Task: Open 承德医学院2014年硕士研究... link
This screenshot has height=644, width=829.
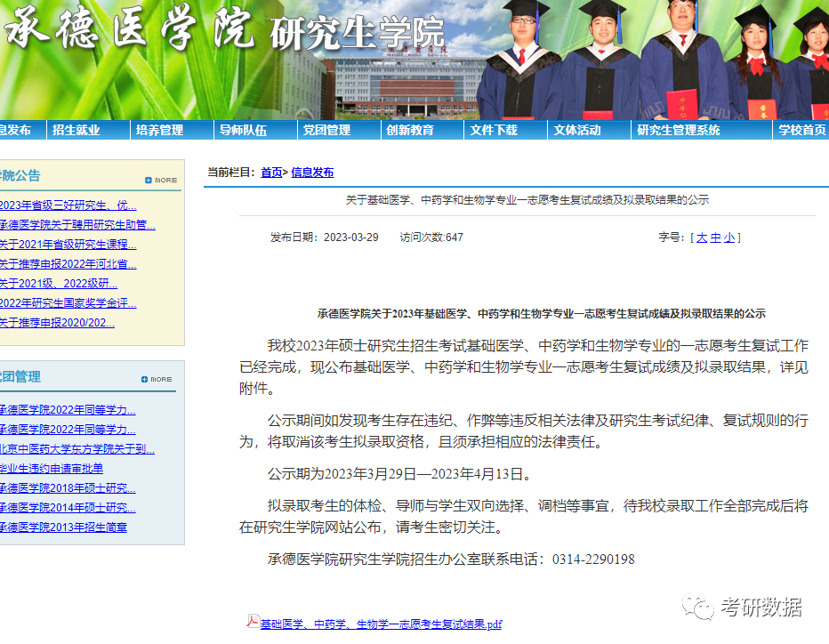Action: (67, 508)
